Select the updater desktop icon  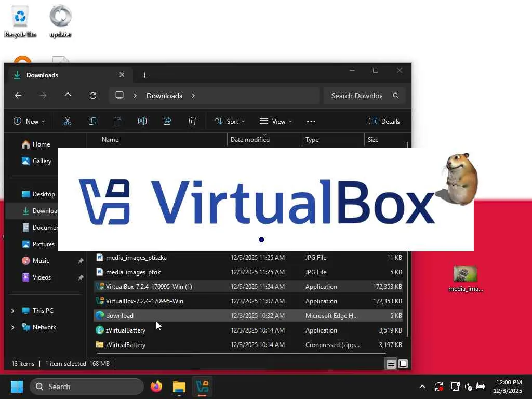click(60, 21)
